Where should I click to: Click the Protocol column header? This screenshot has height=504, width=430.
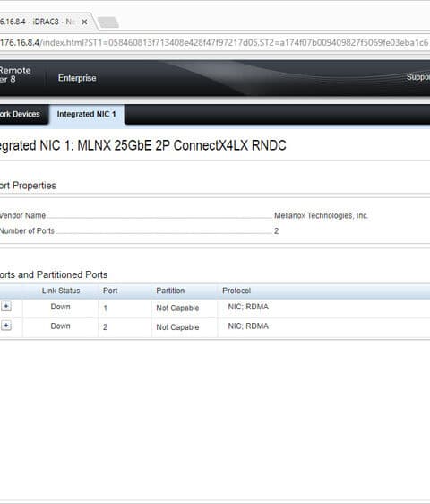[x=236, y=291]
